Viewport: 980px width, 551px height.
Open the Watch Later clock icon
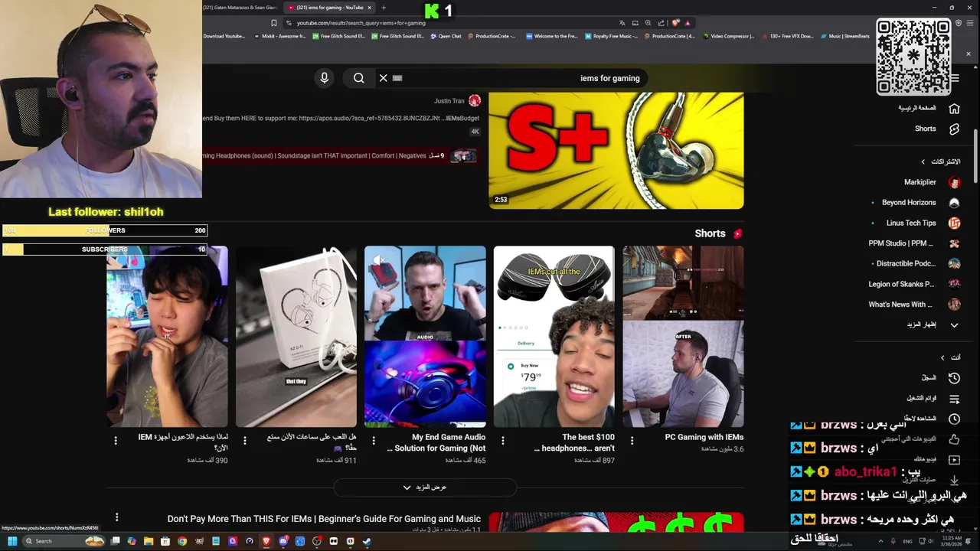[954, 419]
